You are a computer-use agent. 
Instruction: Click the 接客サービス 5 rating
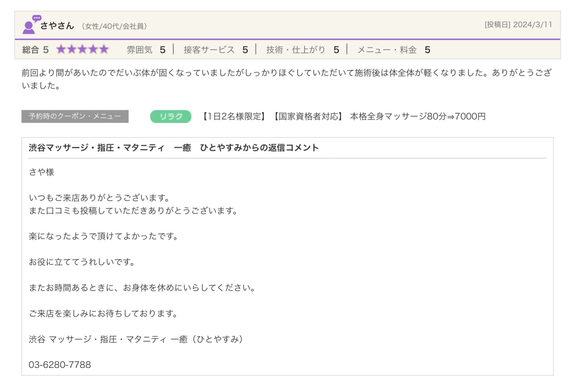(216, 50)
